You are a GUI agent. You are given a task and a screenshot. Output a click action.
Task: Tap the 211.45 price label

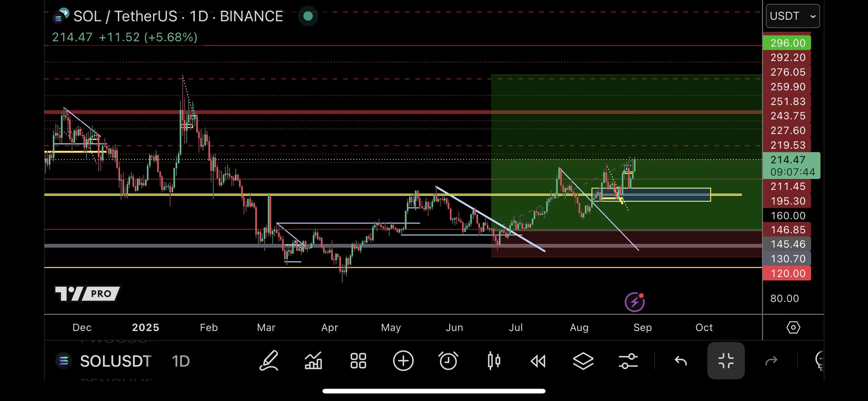787,186
